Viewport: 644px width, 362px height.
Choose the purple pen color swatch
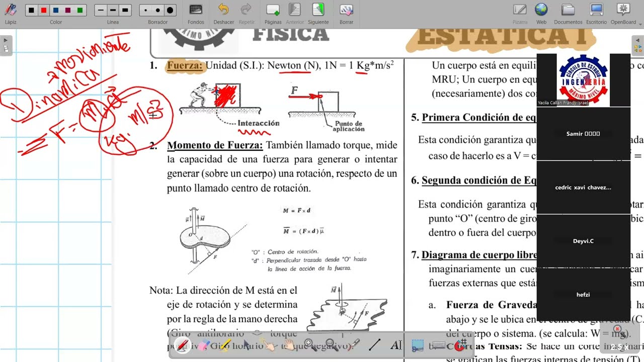[68, 10]
